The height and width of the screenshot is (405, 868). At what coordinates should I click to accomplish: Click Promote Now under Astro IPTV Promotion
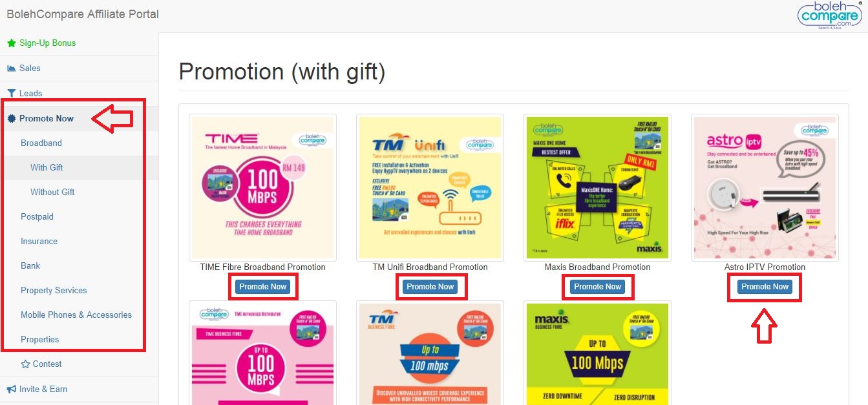coord(765,287)
